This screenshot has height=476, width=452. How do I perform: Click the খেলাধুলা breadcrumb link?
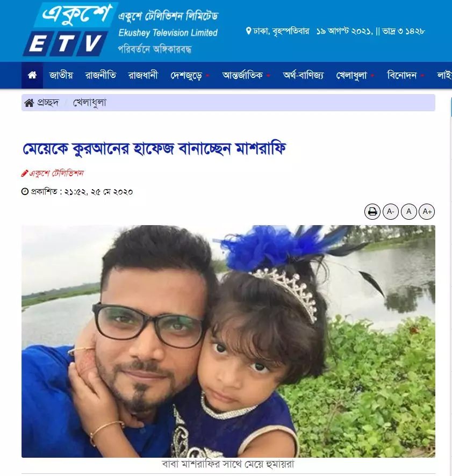90,103
